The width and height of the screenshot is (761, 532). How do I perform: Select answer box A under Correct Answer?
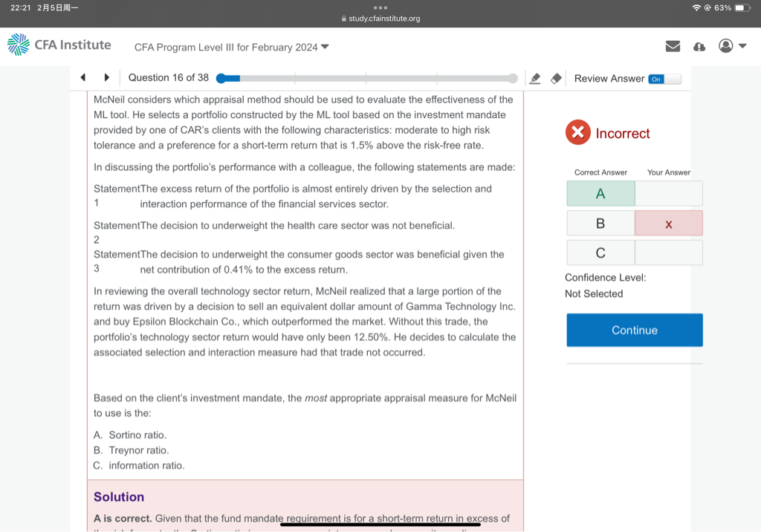point(600,194)
